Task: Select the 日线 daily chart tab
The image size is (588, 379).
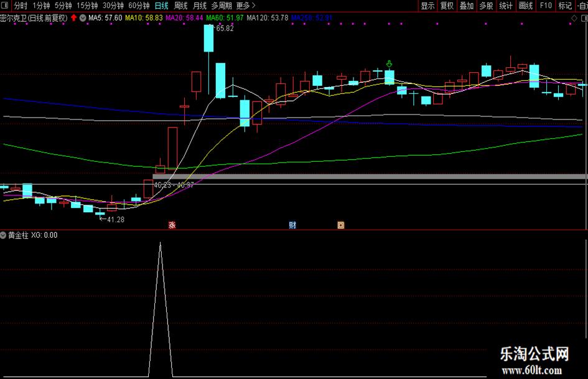Action: click(162, 6)
